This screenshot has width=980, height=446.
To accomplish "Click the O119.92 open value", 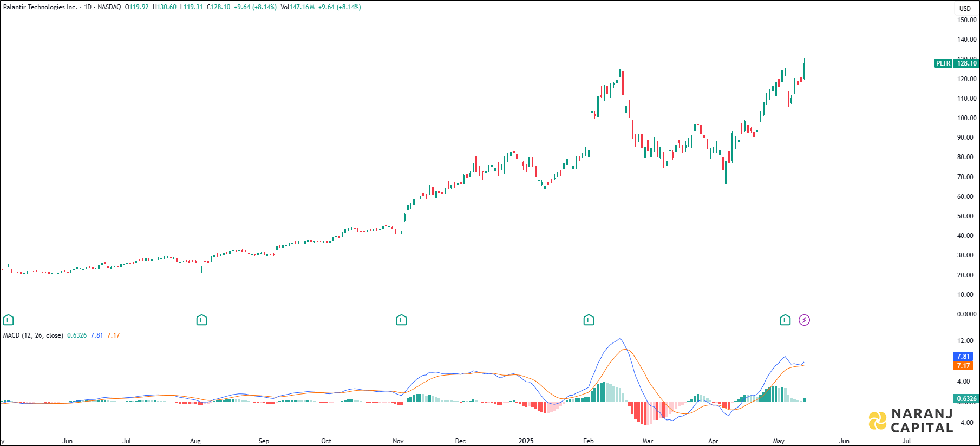I will click(137, 7).
